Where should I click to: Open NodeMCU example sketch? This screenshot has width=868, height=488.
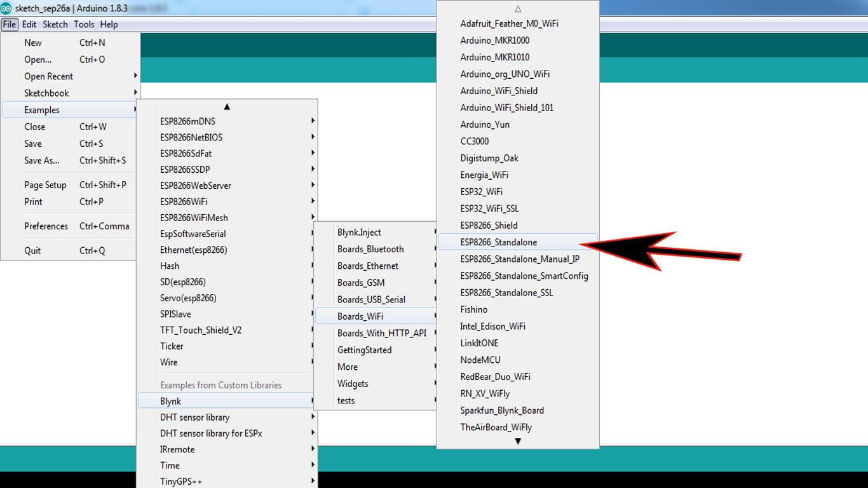point(518,360)
